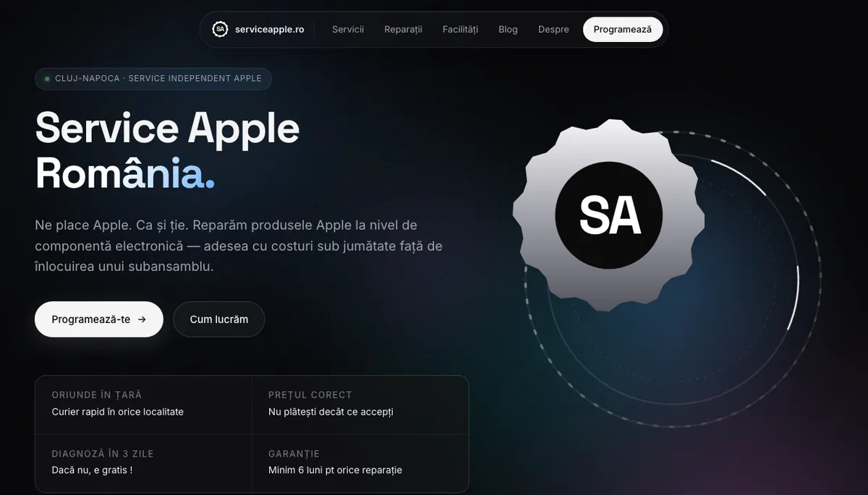Navigate to the Despre section
Screen dimensions: 868x495
[x=553, y=30]
